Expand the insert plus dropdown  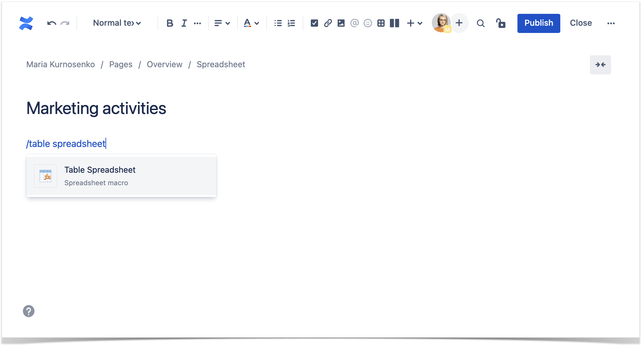(415, 23)
